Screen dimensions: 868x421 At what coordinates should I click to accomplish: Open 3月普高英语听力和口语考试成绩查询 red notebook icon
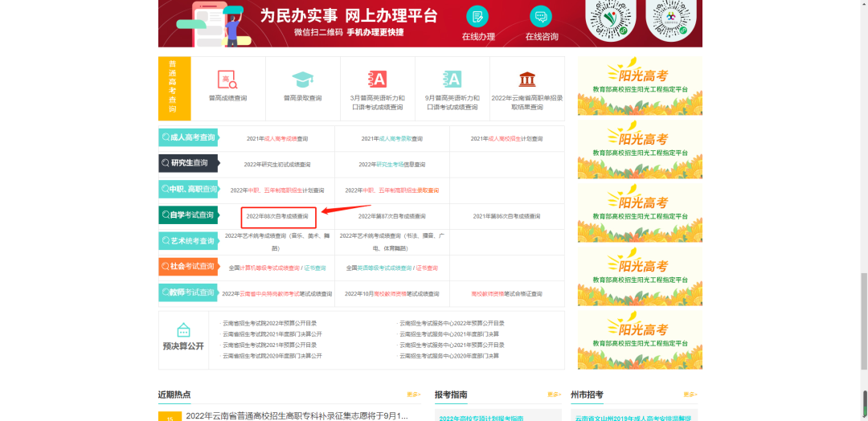377,80
